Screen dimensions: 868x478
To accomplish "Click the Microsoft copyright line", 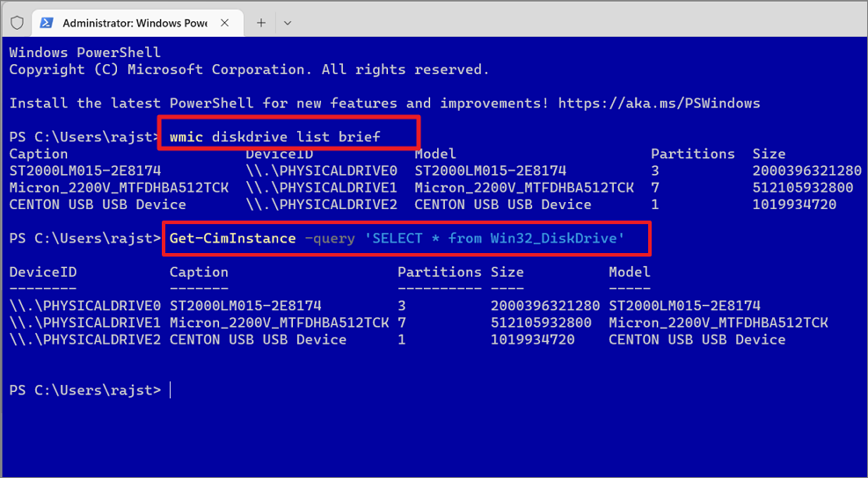I will (250, 69).
